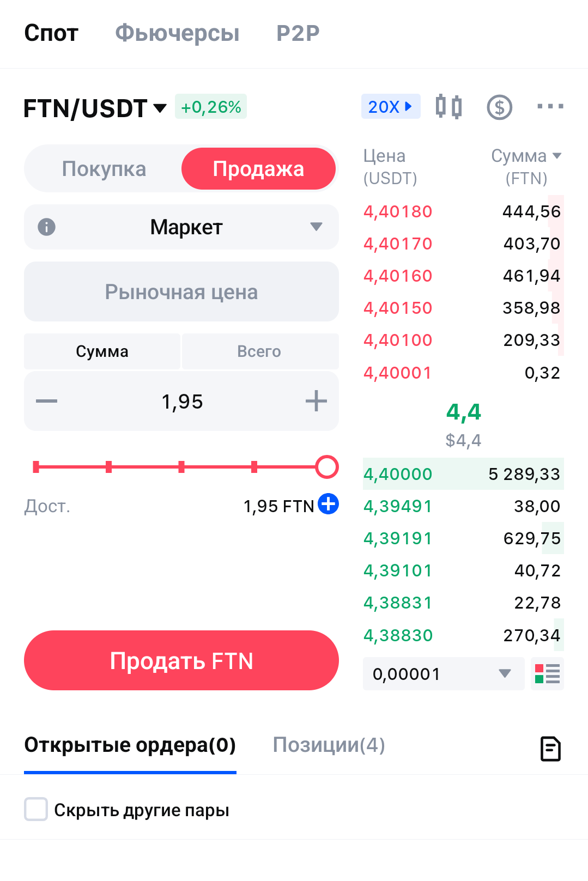
Task: Switch to the Покупка side
Action: 104,169
